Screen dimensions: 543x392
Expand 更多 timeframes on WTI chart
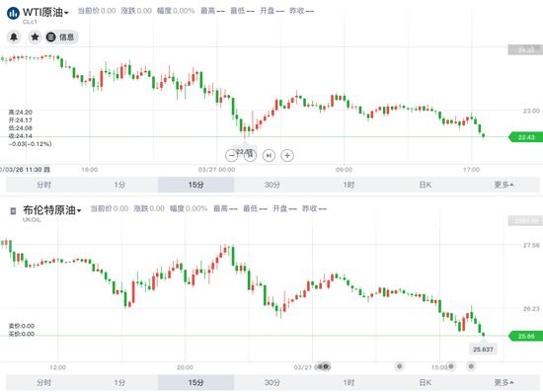[x=504, y=185]
